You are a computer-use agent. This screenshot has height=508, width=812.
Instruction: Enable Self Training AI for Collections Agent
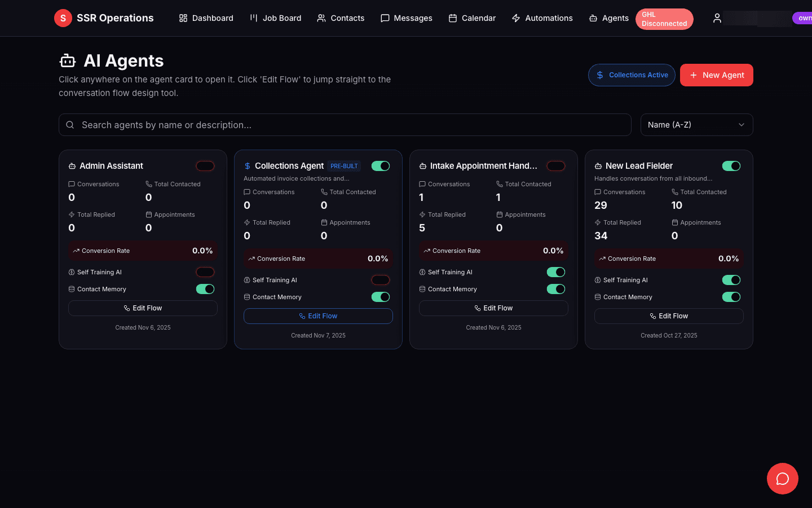[381, 279]
